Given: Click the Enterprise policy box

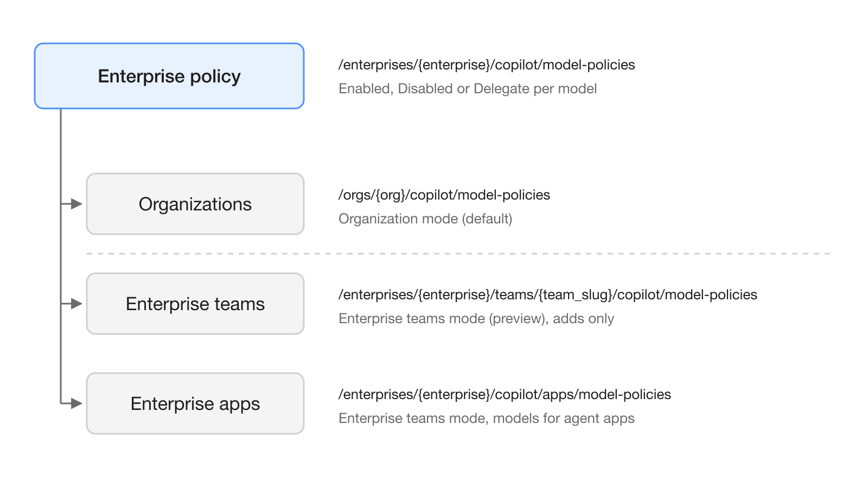Looking at the screenshot, I should click(x=169, y=76).
